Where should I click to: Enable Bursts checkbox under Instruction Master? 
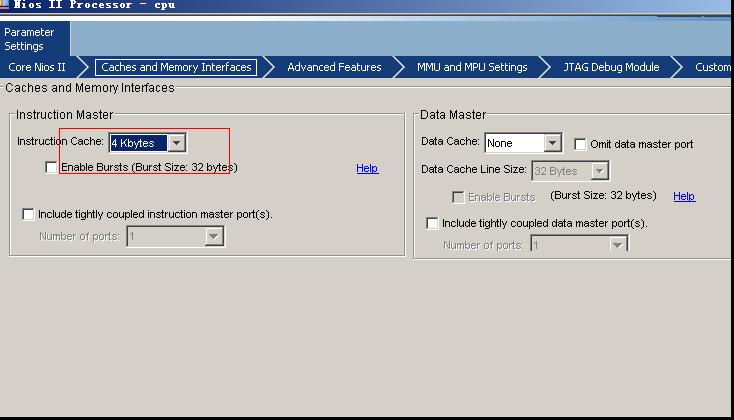52,168
